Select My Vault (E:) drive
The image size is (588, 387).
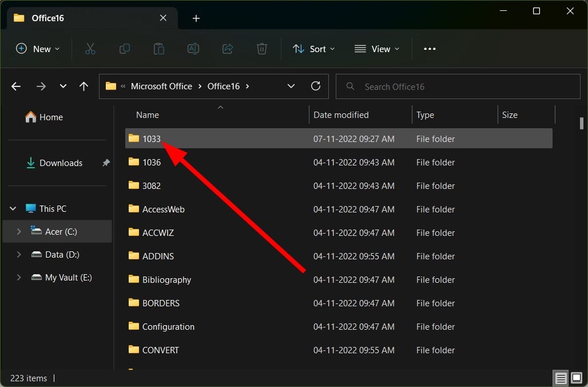[x=62, y=278]
